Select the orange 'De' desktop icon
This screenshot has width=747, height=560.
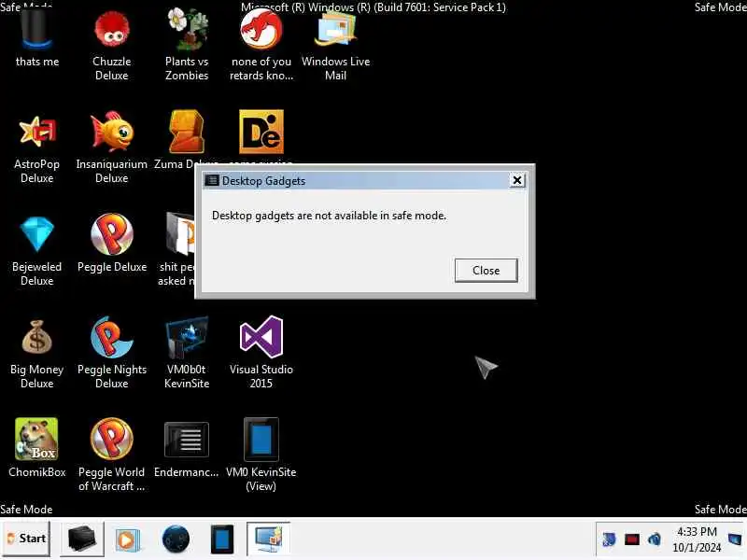pyautogui.click(x=261, y=132)
